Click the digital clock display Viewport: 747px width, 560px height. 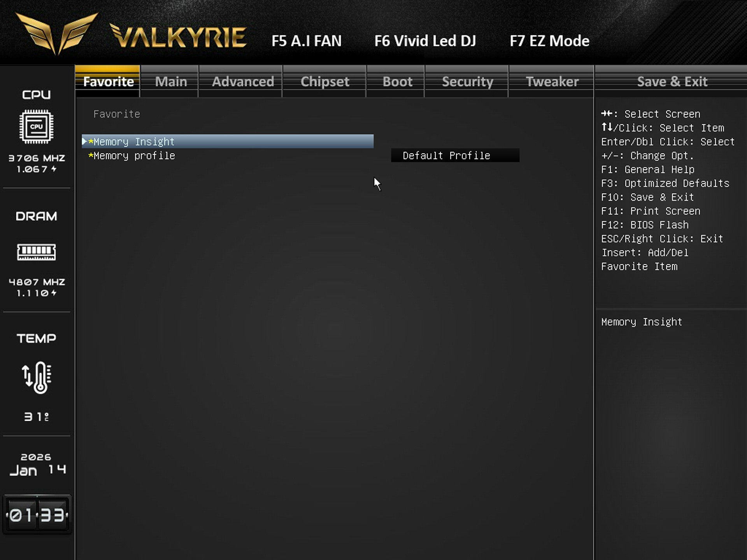tap(37, 515)
